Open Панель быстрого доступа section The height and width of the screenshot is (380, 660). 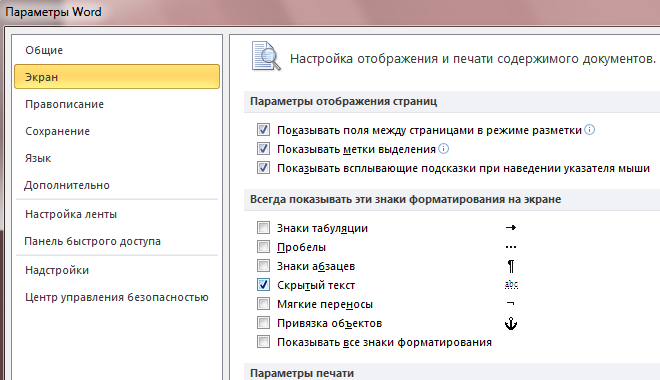click(117, 241)
